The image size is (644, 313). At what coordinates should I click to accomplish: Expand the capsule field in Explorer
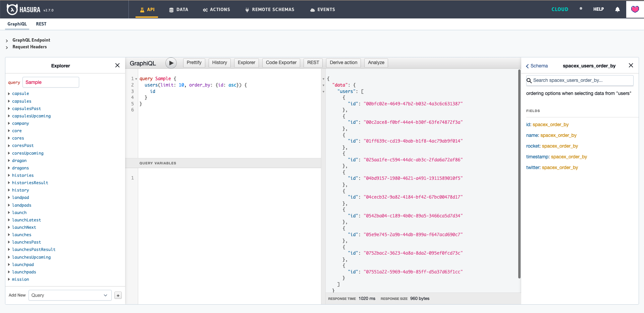click(x=18, y=94)
